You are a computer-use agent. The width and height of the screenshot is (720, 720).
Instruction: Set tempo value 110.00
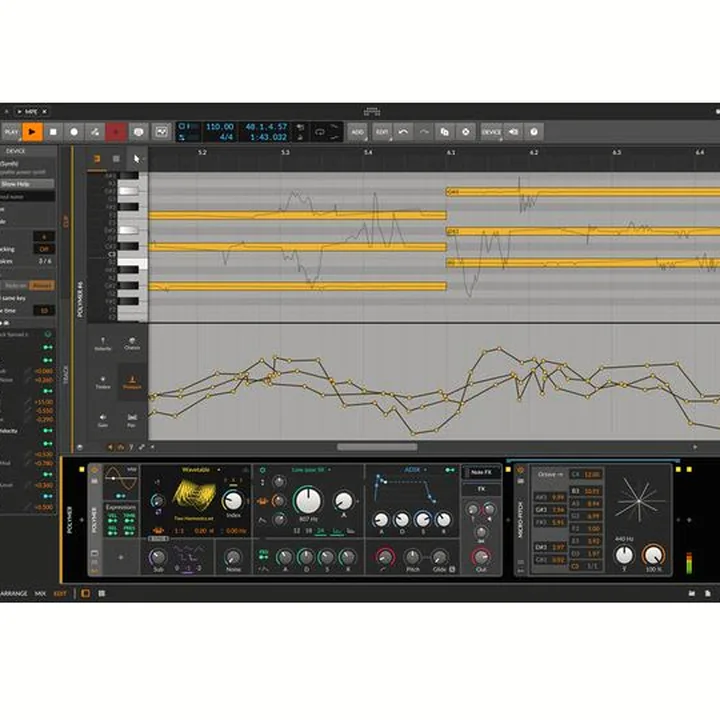tap(219, 127)
